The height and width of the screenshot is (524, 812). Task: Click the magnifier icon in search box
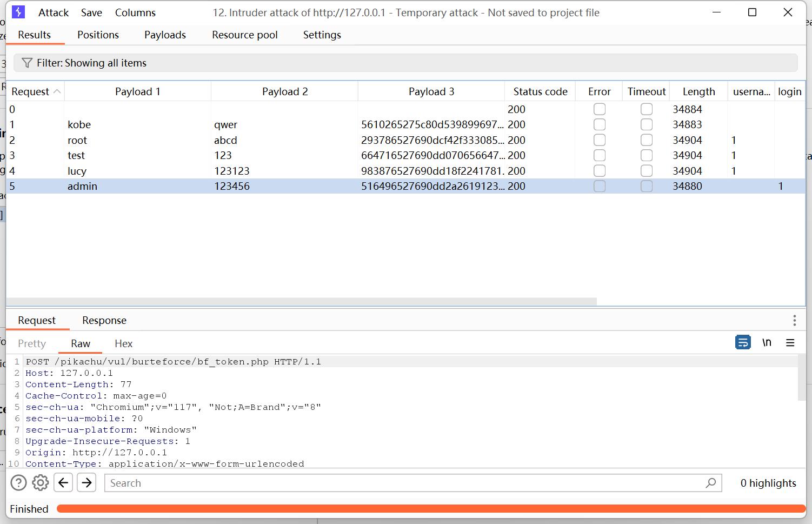pos(710,482)
